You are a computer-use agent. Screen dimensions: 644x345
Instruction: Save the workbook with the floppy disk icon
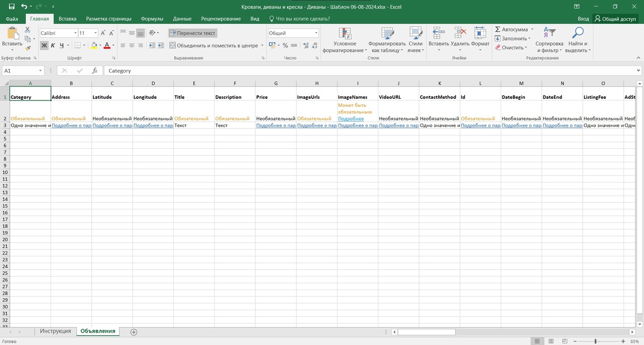11,6
